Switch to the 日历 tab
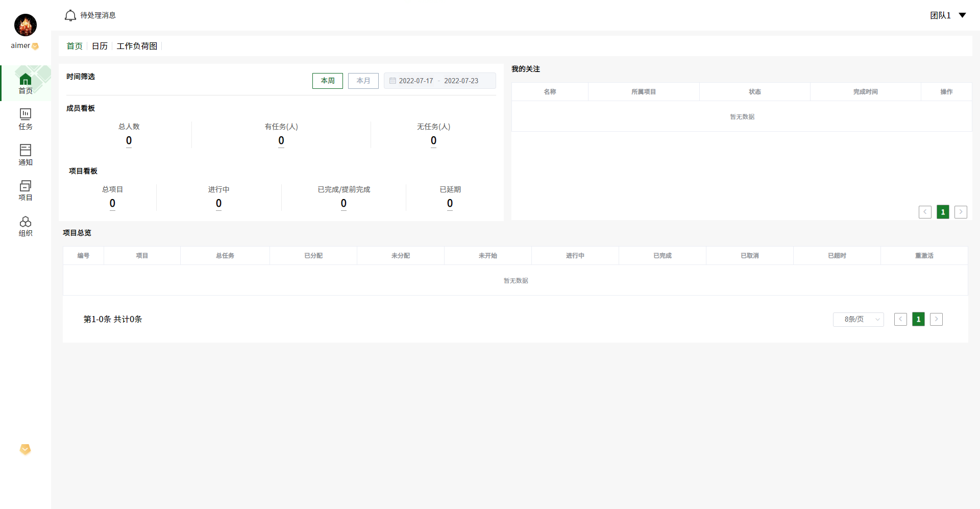The image size is (980, 509). (100, 46)
